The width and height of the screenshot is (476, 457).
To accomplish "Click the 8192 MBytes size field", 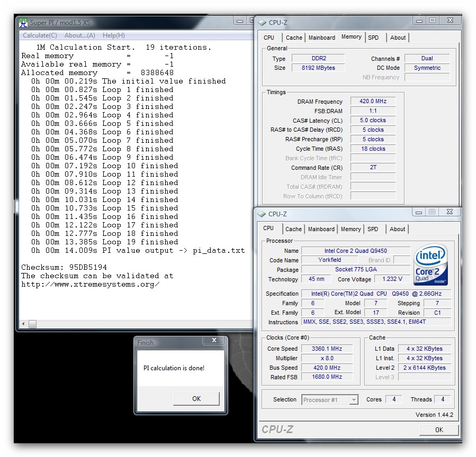I will point(318,68).
